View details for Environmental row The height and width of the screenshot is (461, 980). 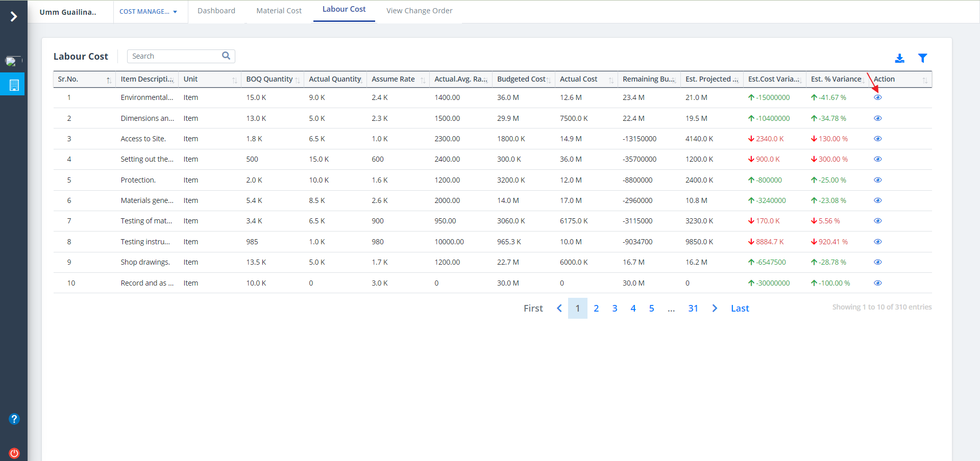click(x=877, y=97)
